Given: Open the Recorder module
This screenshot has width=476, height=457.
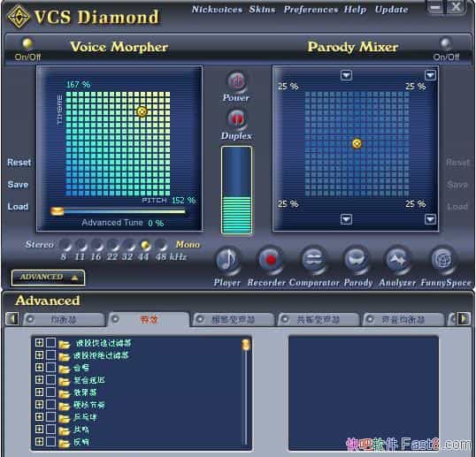Looking at the screenshot, I should click(x=270, y=260).
